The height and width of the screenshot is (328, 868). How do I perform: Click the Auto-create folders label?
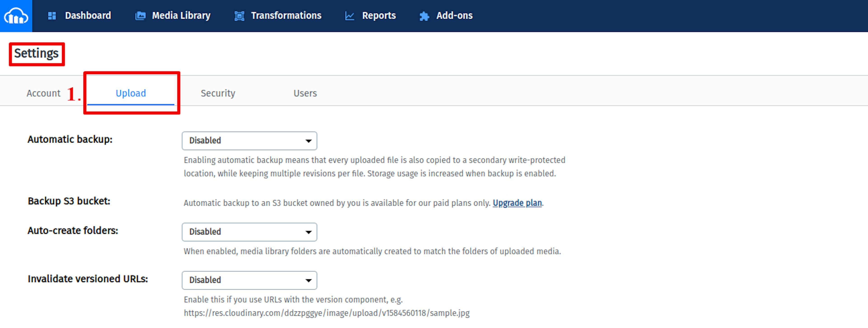[x=73, y=231]
